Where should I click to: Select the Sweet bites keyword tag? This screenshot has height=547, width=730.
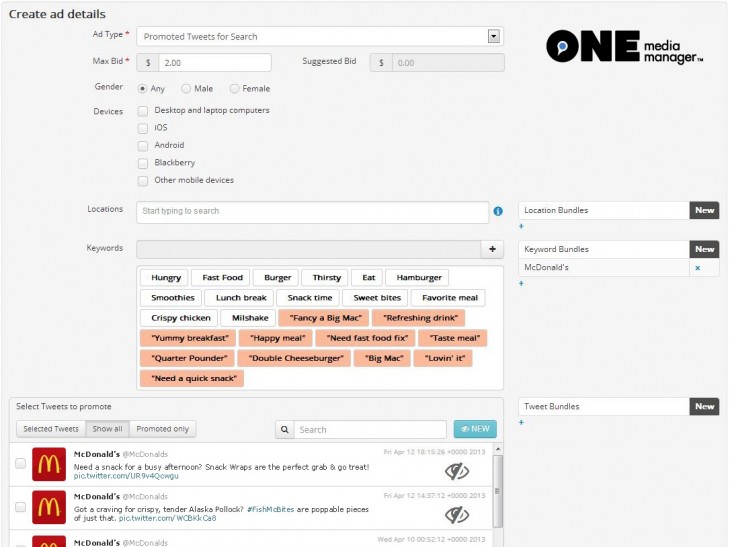pos(377,298)
